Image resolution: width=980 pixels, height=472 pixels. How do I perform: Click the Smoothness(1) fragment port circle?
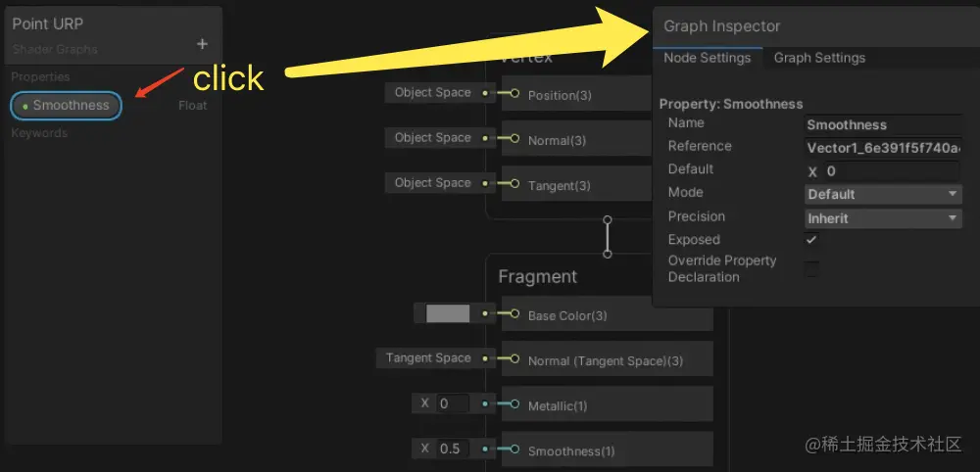pyautogui.click(x=514, y=449)
